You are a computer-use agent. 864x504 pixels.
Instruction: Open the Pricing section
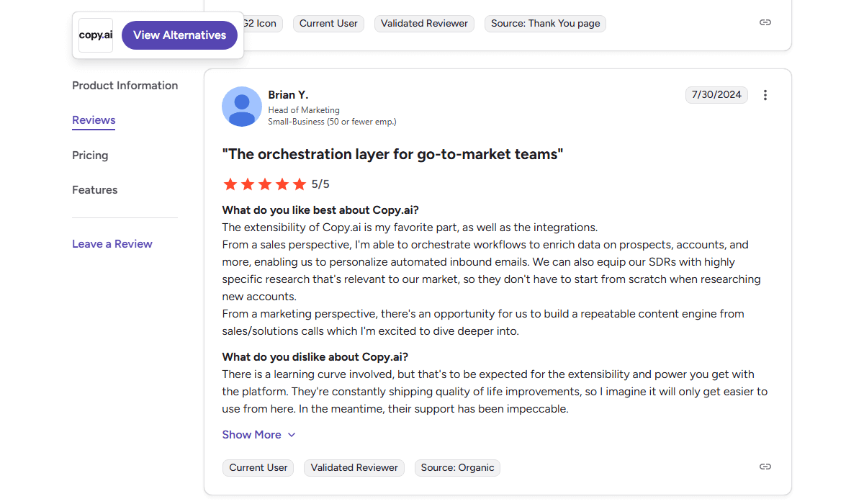90,156
